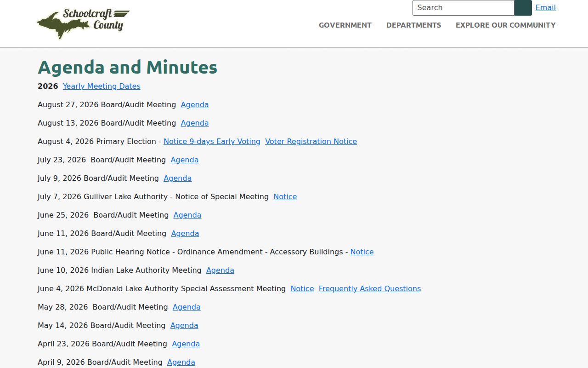Open the June 25, 2026 meeting Agenda
This screenshot has height=368, width=588.
(x=187, y=215)
